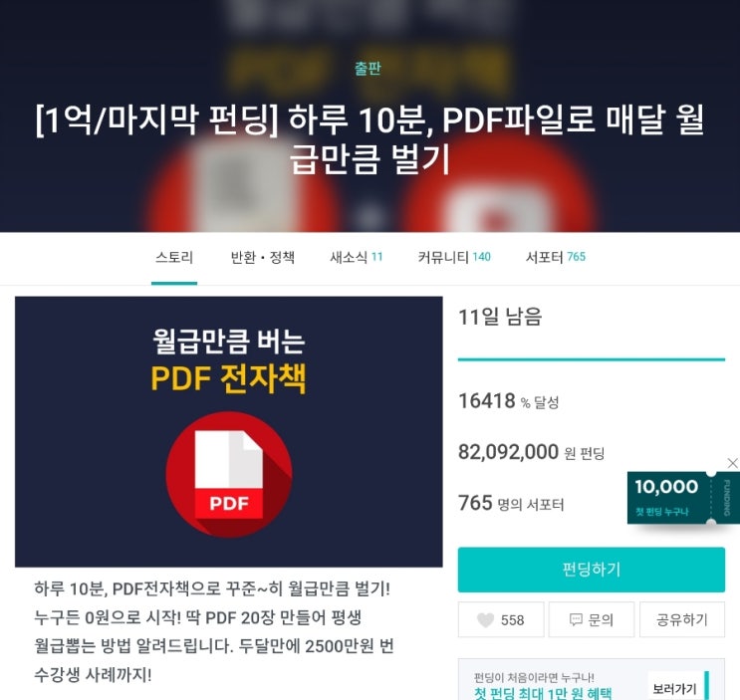Screen dimensions: 740x700
Task: Click the speech bubble inquiry icon
Action: coord(576,619)
